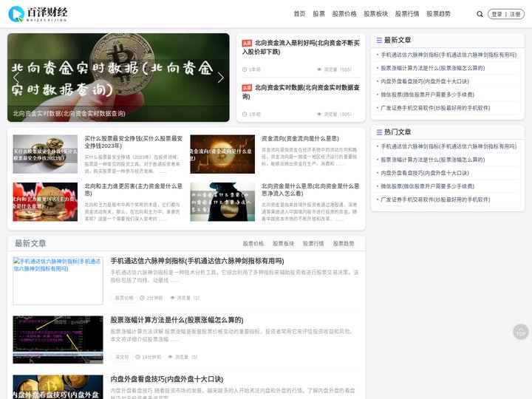Open 股票涨幅计算方法是什么 in main article list

(x=177, y=320)
